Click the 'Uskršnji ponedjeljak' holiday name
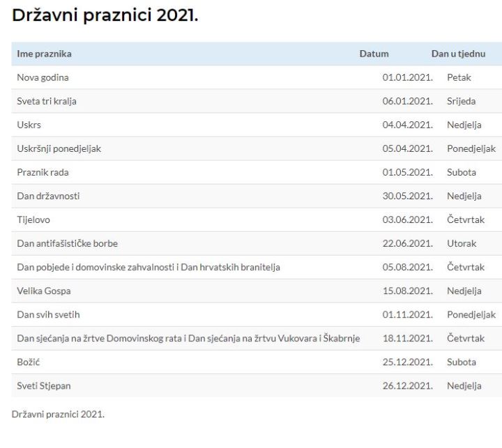Screen dimensions: 502x448 [x=59, y=149]
